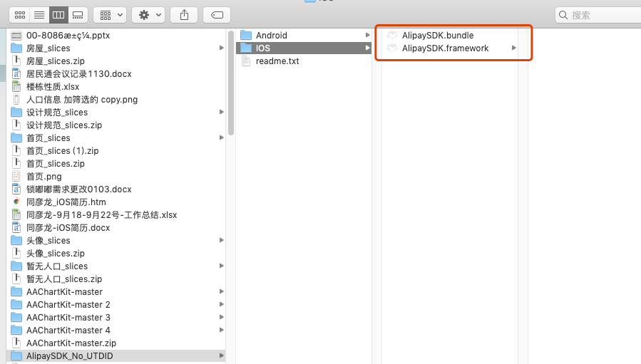Expand Android folder arrow

(367, 36)
